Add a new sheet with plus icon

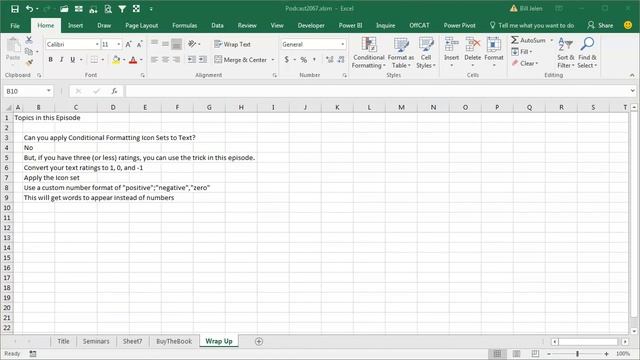click(x=259, y=341)
